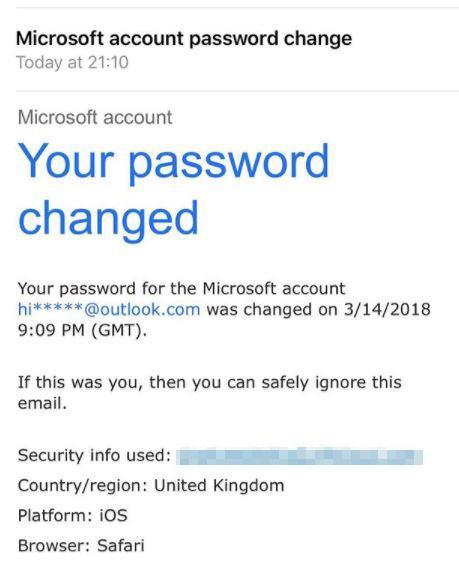Tap 'United Kingdom' country value
Screen dimensions: 459x563
219,485
